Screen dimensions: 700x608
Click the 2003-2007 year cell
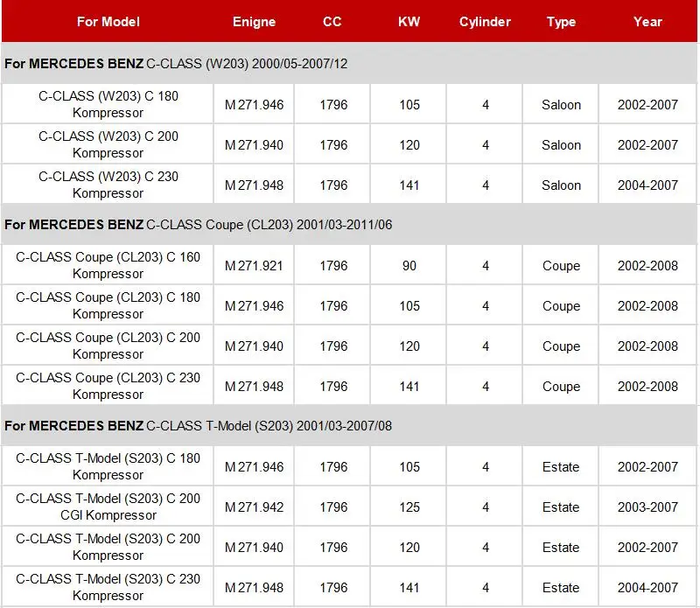647,507
